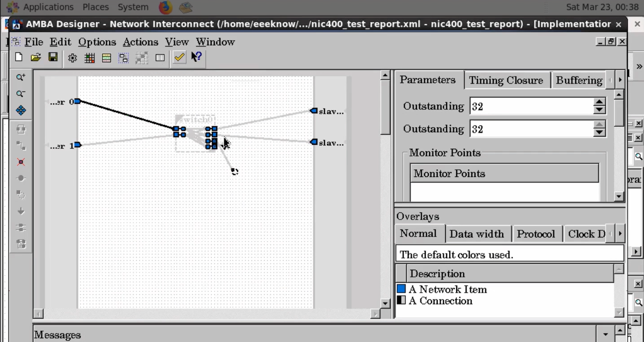The width and height of the screenshot is (644, 342).
Task: Decrease the first Outstanding value
Action: pos(599,110)
